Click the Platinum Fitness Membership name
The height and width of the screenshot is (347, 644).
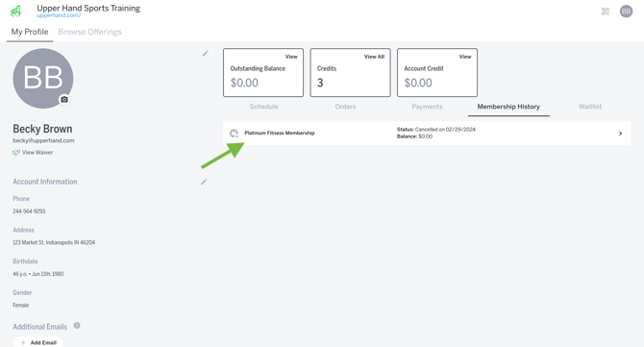pyautogui.click(x=280, y=133)
